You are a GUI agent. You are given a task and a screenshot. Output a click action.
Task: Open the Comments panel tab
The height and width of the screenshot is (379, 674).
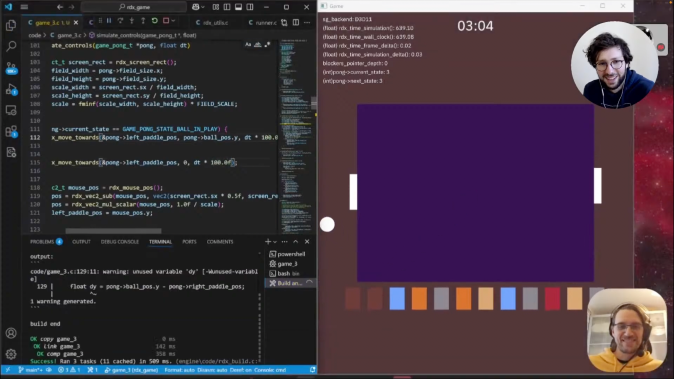pos(220,242)
